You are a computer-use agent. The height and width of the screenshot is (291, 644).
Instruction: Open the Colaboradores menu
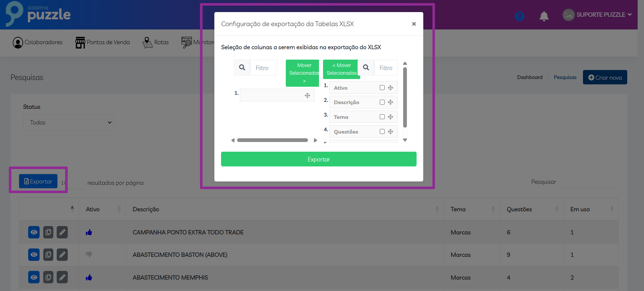[38, 43]
